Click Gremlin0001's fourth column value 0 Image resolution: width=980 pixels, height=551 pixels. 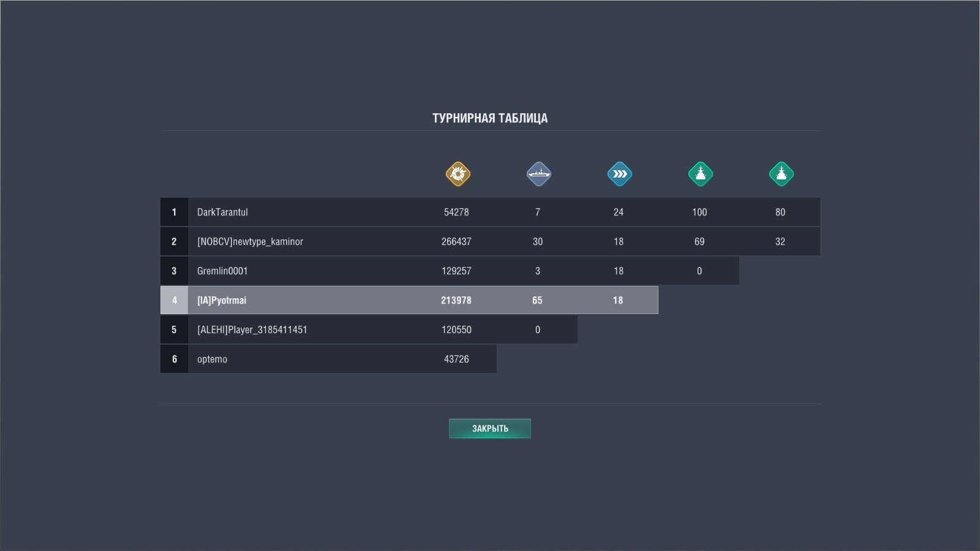[699, 271]
